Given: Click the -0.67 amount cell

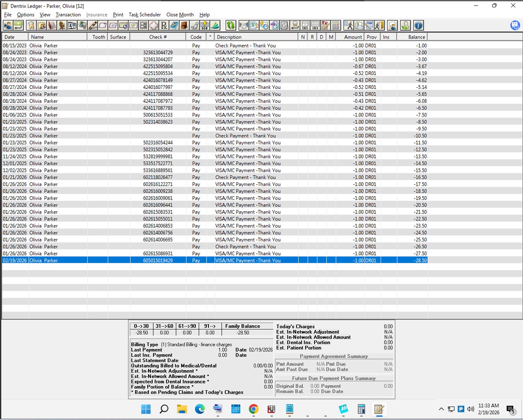Looking at the screenshot, I should click(x=358, y=66).
